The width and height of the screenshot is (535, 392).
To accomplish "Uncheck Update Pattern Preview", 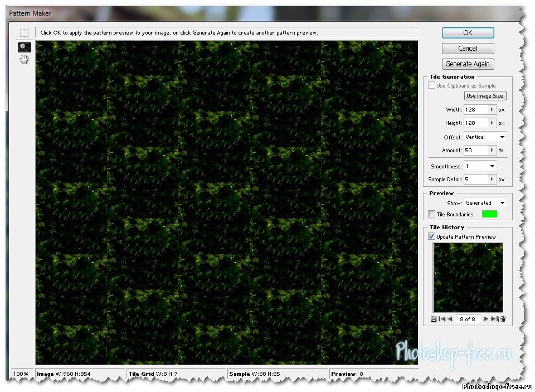I will click(432, 236).
